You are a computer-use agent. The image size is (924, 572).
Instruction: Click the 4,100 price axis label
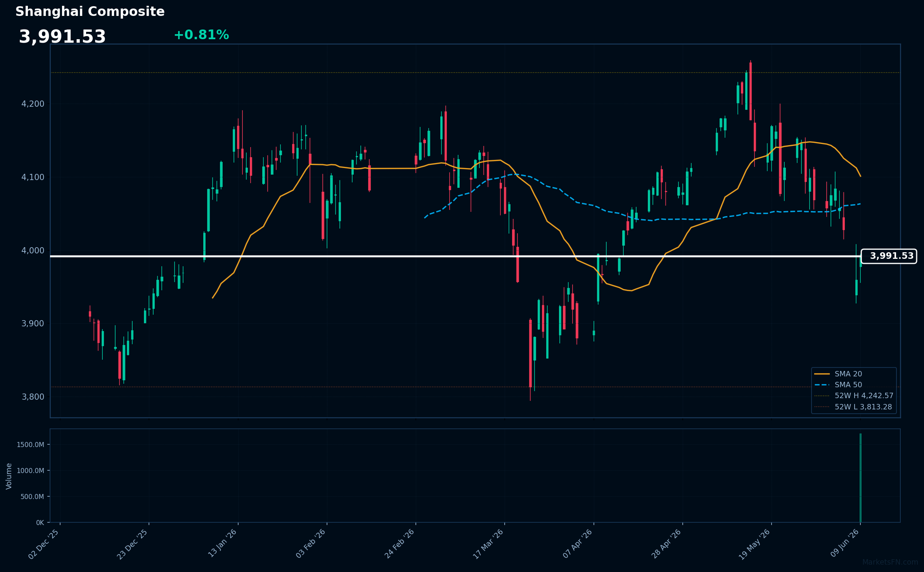[x=33, y=177]
